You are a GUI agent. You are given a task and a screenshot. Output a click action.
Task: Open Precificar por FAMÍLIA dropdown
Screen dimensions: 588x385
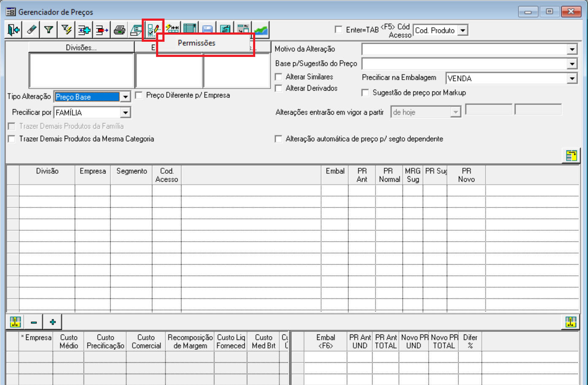pyautogui.click(x=125, y=113)
